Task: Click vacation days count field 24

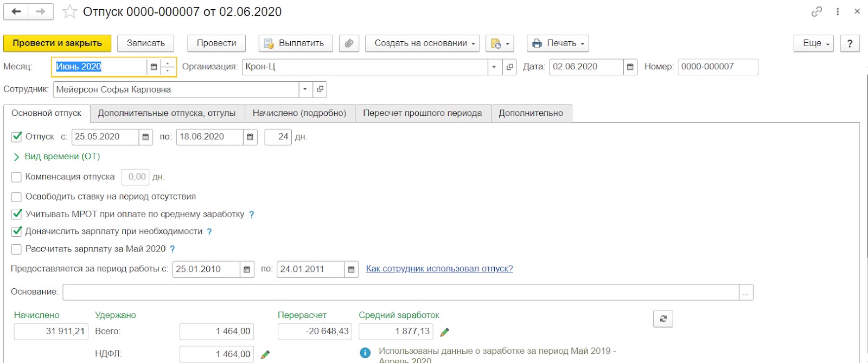Action: (278, 137)
